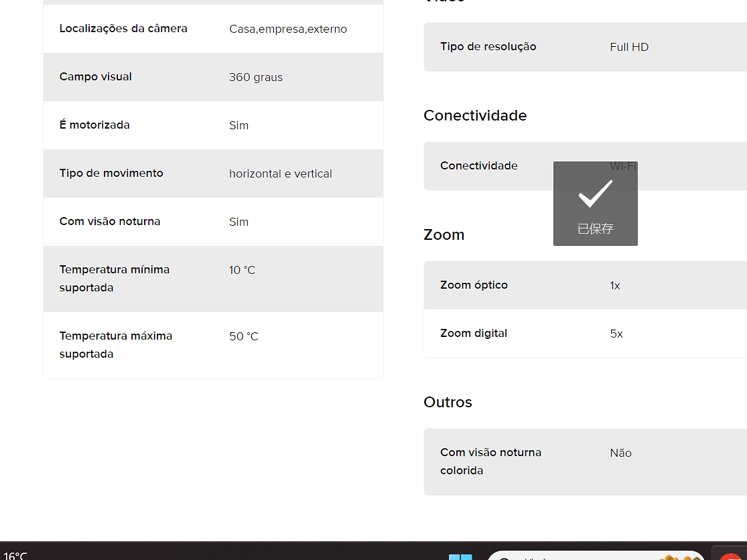Select the '1x' optical zoom value
The height and width of the screenshot is (560, 747).
point(614,286)
